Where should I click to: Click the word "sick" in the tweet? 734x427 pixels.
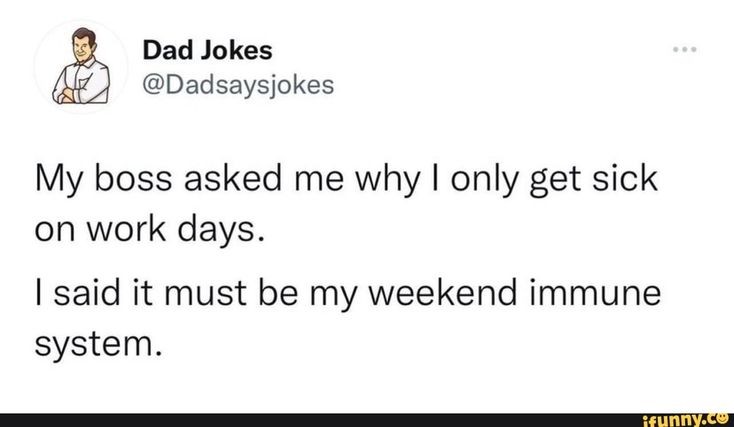click(625, 179)
